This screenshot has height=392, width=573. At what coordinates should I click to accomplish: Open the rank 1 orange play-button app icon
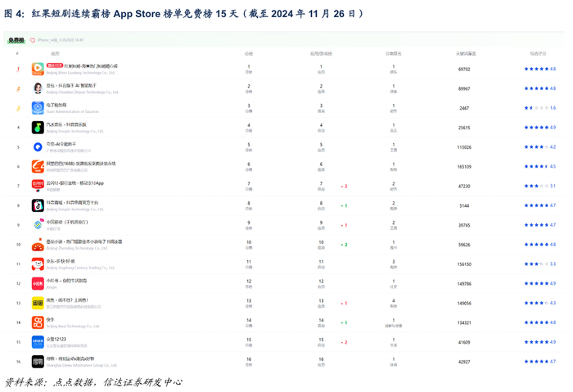38,69
